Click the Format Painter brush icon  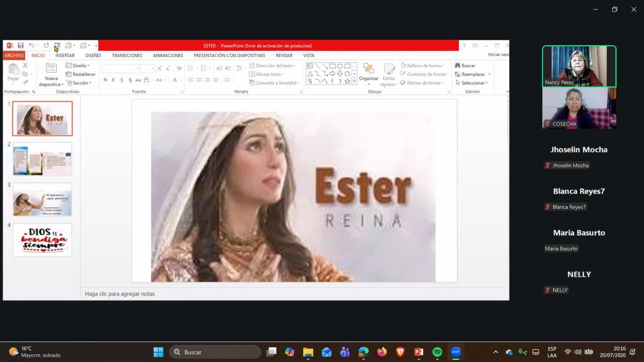(25, 83)
